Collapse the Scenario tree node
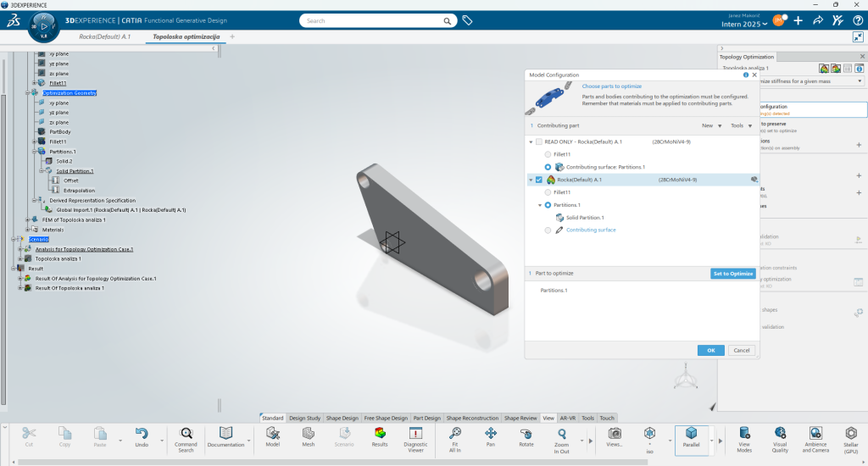This screenshot has width=868, height=466. click(14, 239)
